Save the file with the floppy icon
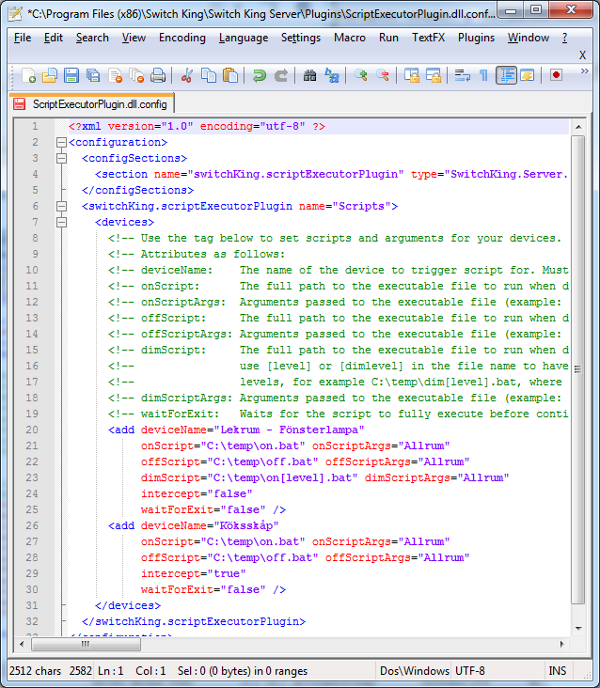This screenshot has height=688, width=600. click(x=71, y=76)
